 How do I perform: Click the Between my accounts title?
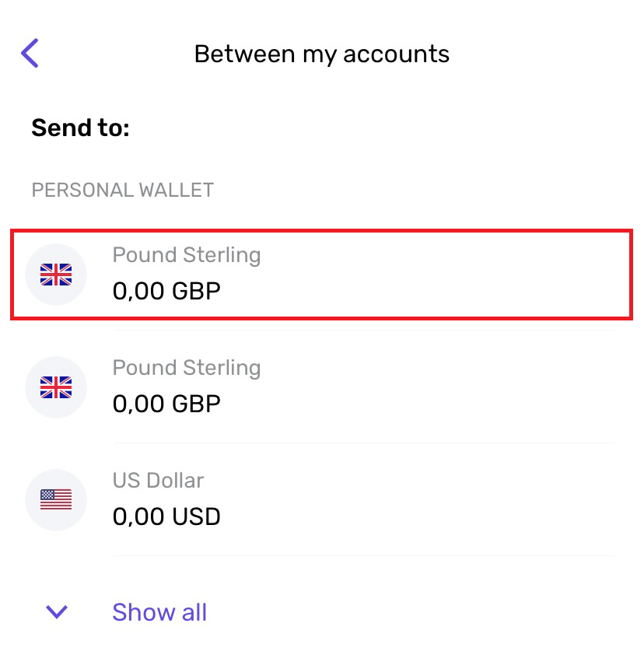click(x=322, y=54)
